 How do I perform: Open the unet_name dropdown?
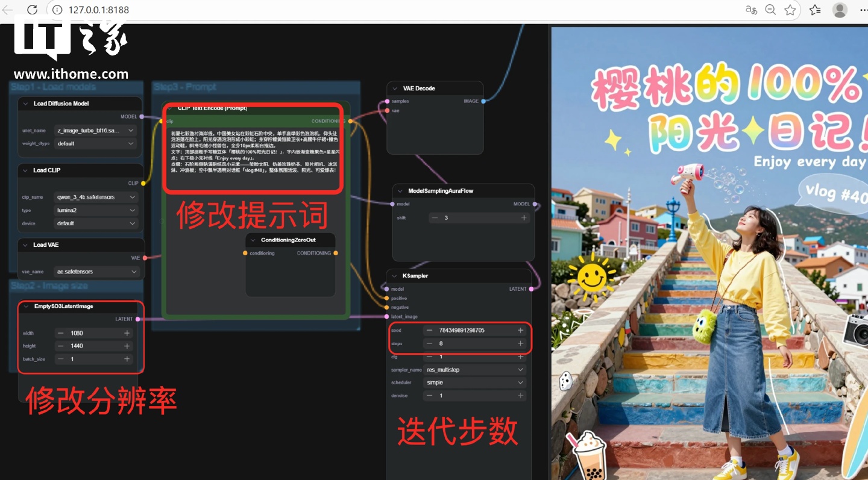click(x=96, y=131)
